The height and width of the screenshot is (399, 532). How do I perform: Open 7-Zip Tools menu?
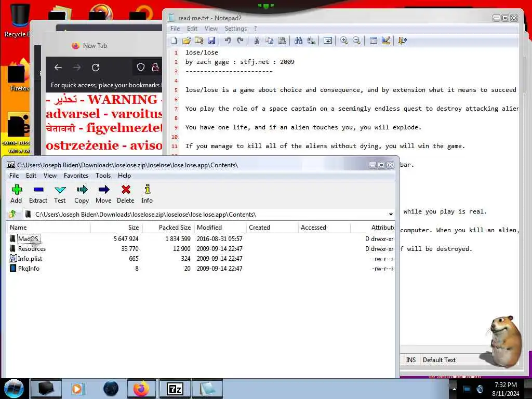point(103,176)
